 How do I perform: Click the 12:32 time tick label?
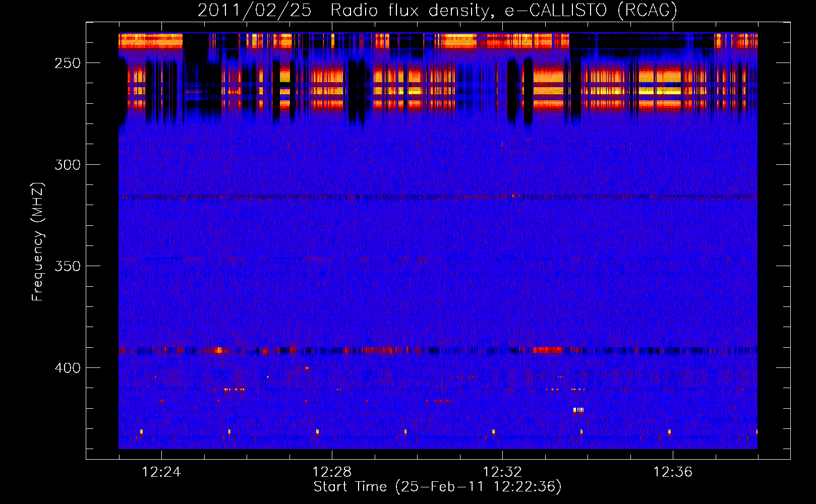(502, 472)
